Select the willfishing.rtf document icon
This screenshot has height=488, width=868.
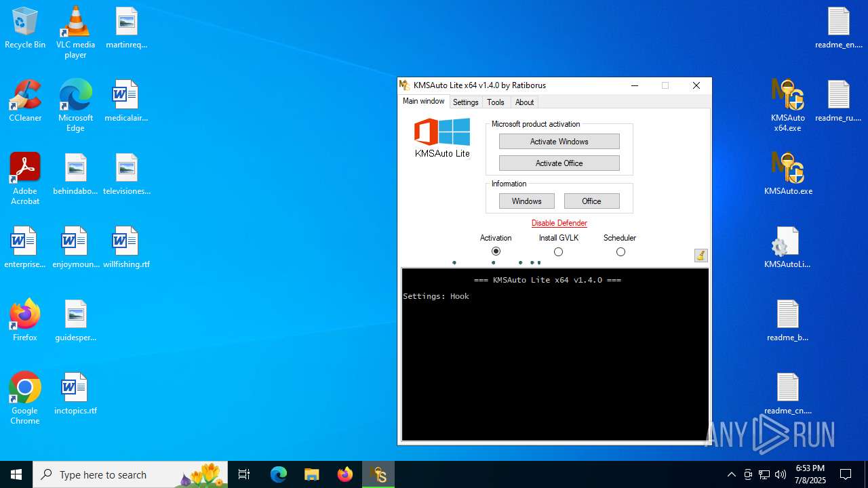click(x=126, y=248)
